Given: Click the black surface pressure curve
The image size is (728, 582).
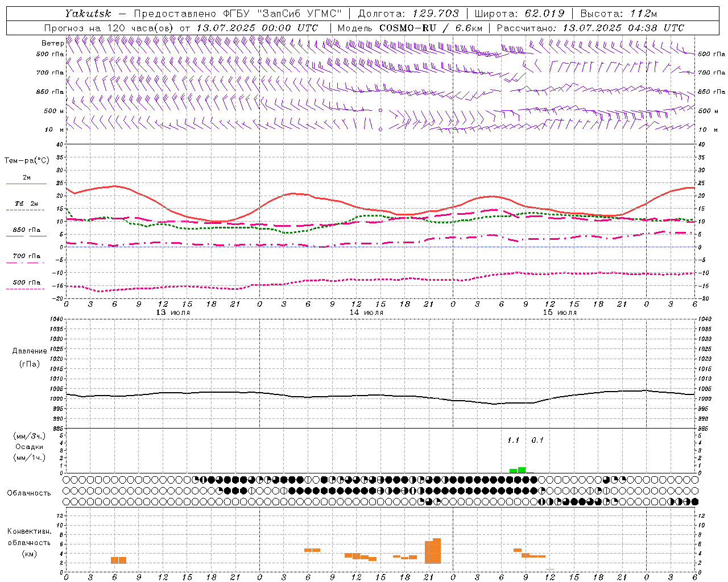Looking at the screenshot, I should click(x=380, y=396).
